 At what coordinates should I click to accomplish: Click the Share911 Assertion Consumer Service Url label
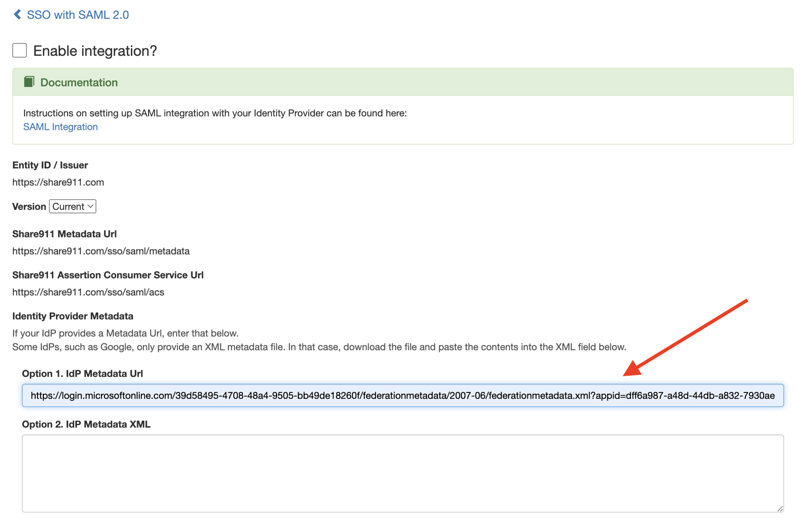pyautogui.click(x=108, y=275)
